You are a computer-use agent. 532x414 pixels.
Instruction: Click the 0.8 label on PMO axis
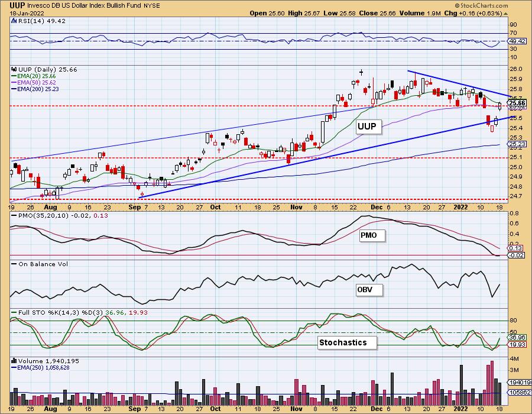tap(514, 213)
